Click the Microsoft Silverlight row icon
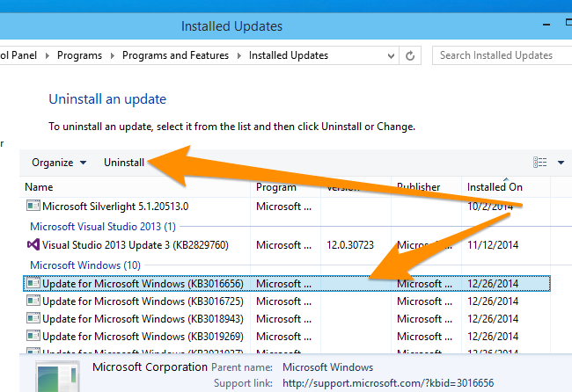572x392 pixels. 33,206
